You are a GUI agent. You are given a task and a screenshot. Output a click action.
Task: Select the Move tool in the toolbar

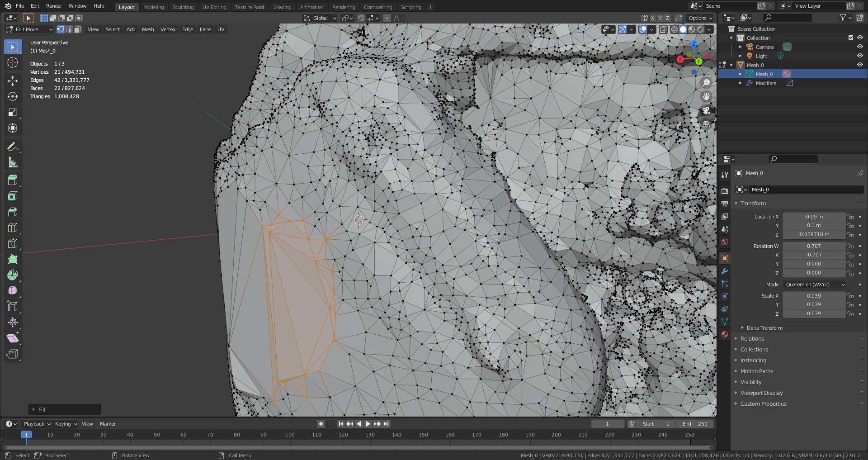click(13, 81)
